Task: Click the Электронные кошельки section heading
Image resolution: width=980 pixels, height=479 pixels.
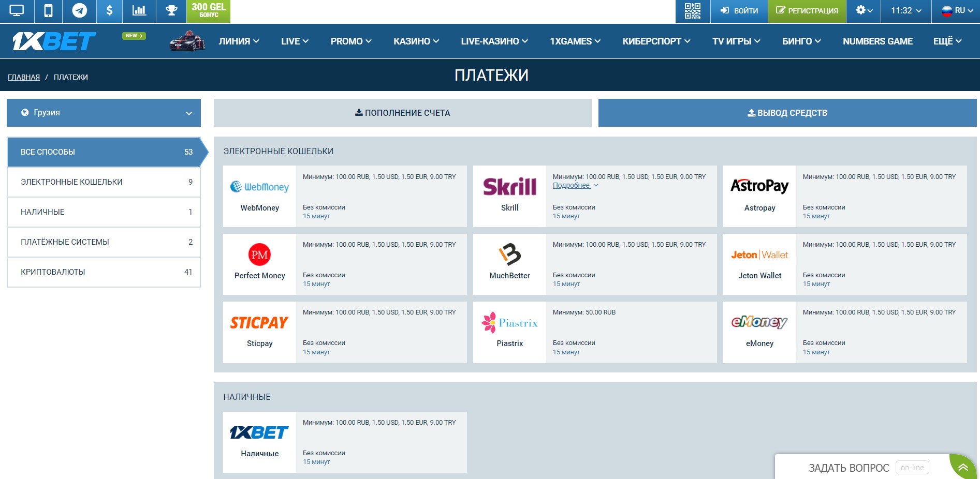Action: [279, 151]
